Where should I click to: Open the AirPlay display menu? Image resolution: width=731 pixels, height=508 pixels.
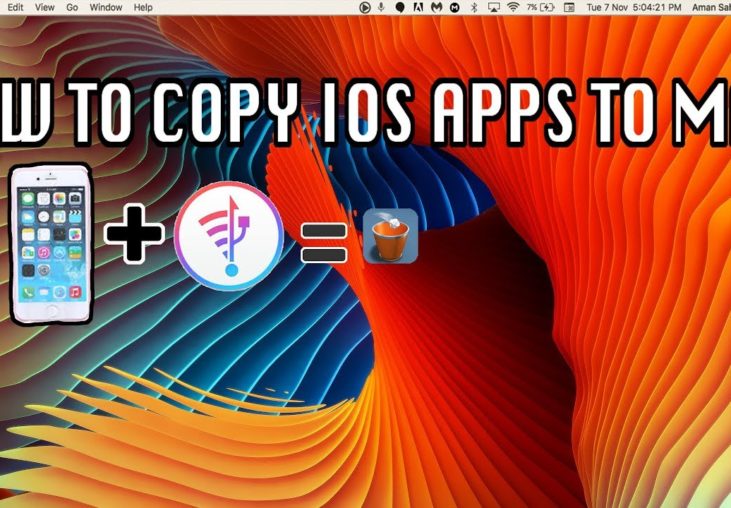[492, 7]
